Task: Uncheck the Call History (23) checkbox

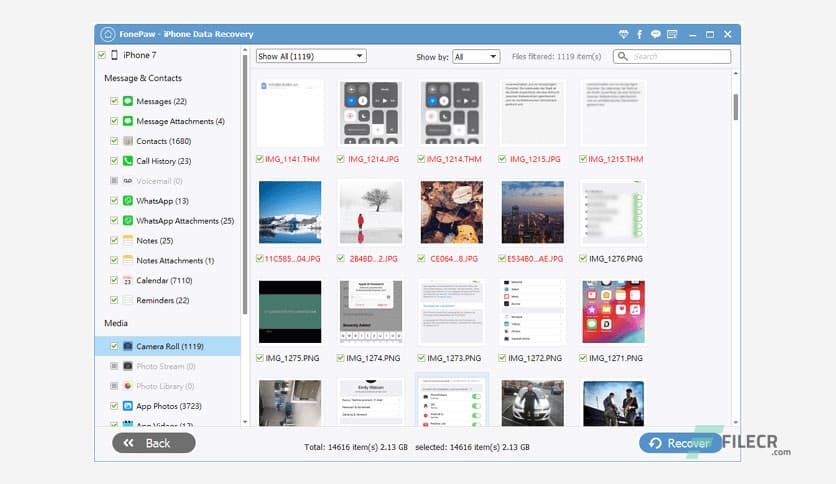Action: click(x=114, y=160)
